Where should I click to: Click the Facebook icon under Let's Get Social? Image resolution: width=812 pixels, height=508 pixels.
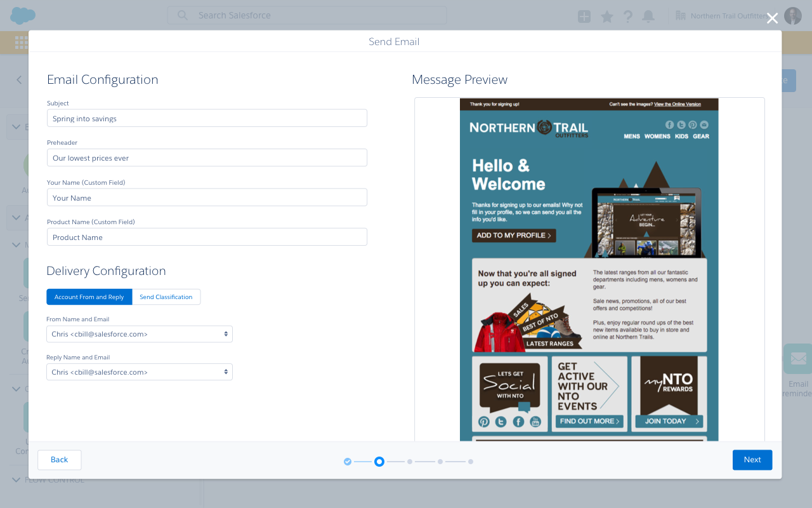(x=518, y=422)
